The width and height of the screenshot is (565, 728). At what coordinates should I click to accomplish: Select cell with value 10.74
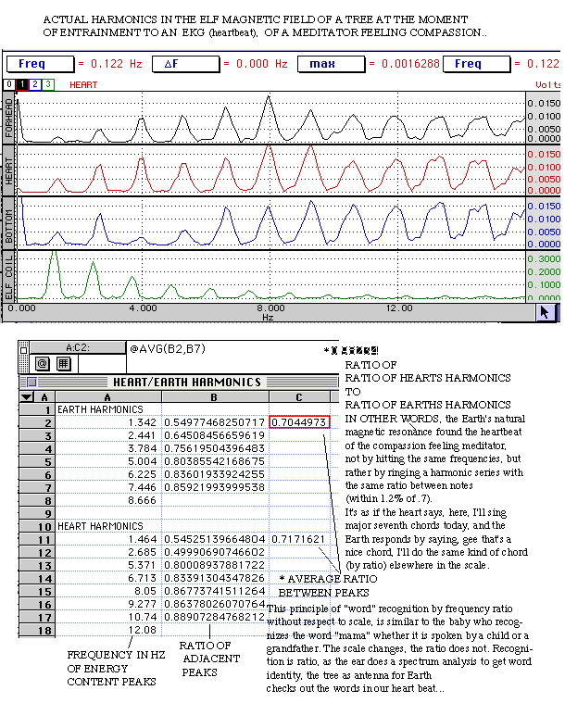pyautogui.click(x=108, y=618)
